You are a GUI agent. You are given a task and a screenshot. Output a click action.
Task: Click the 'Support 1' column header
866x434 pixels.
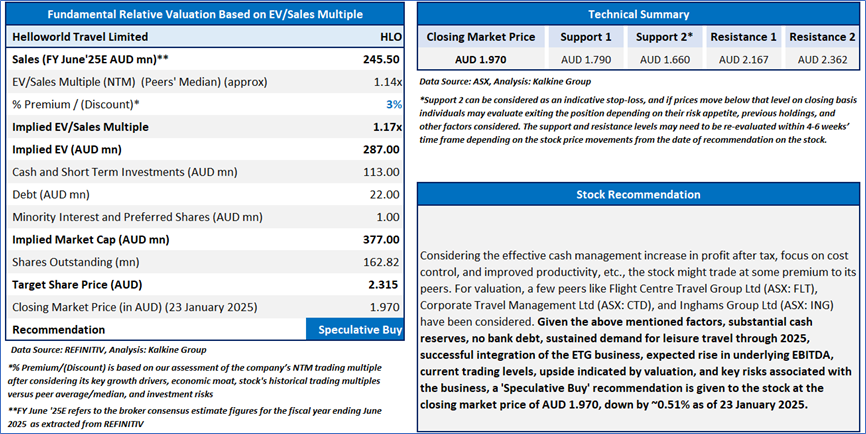click(586, 37)
